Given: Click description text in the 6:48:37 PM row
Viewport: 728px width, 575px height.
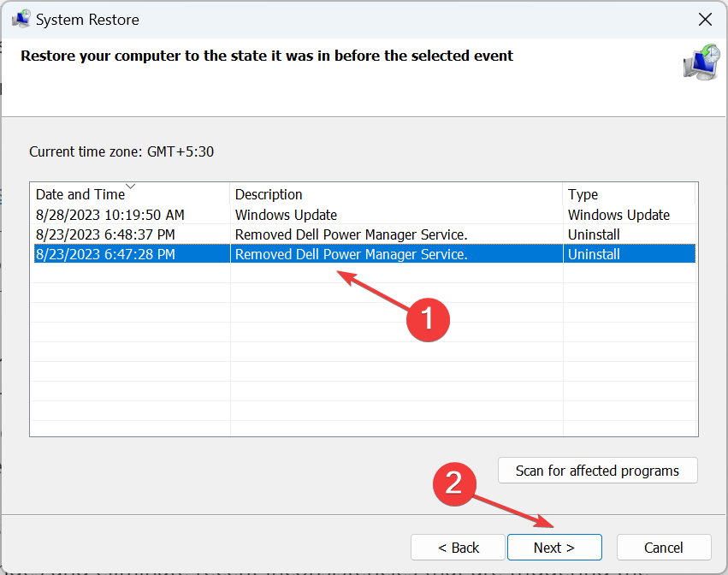Looking at the screenshot, I should click(x=351, y=234).
